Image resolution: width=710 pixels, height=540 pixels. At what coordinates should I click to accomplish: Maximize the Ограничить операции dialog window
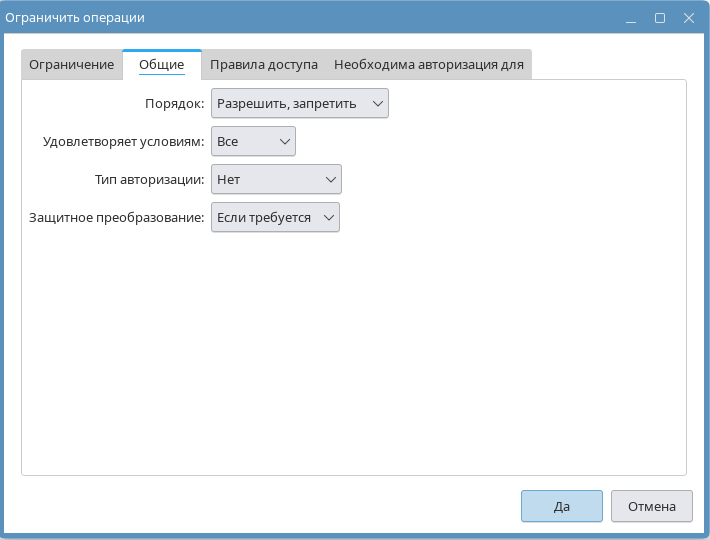pyautogui.click(x=660, y=18)
